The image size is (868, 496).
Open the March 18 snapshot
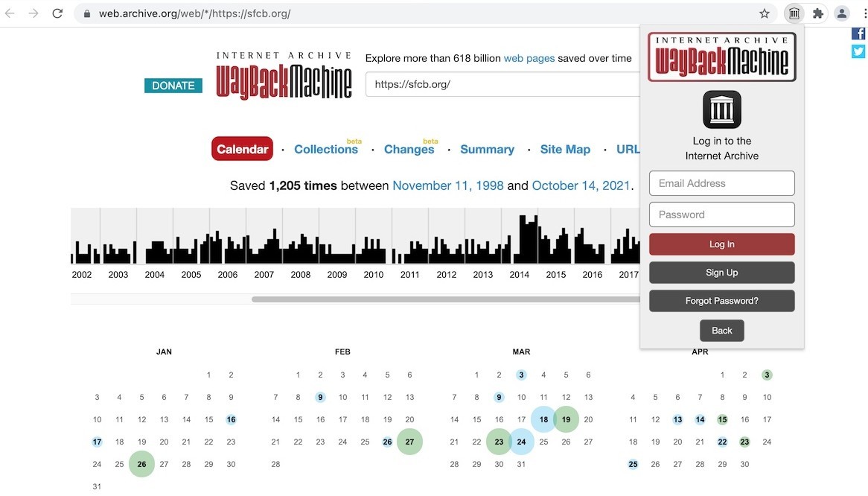(x=543, y=419)
